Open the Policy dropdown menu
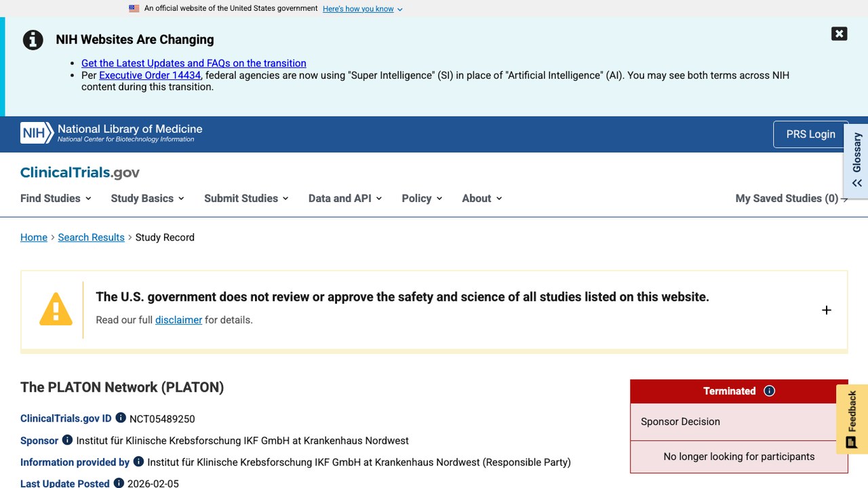Image resolution: width=868 pixels, height=488 pixels. click(x=422, y=198)
